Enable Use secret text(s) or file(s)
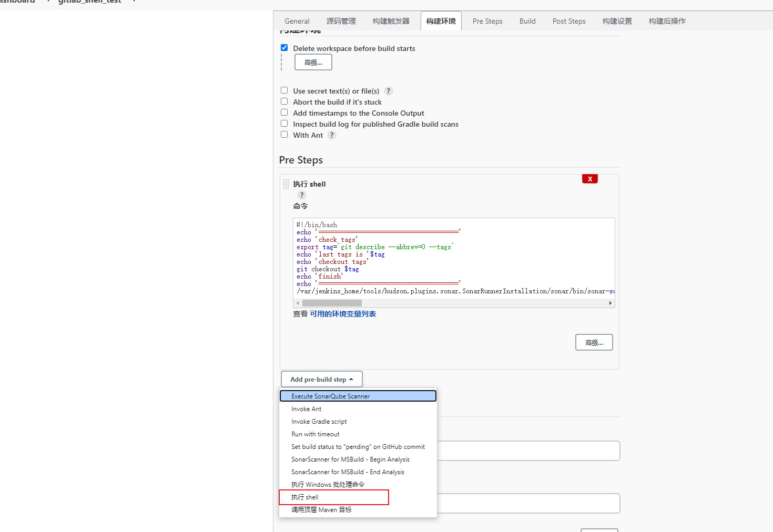Viewport: 773px width, 532px height. [284, 90]
